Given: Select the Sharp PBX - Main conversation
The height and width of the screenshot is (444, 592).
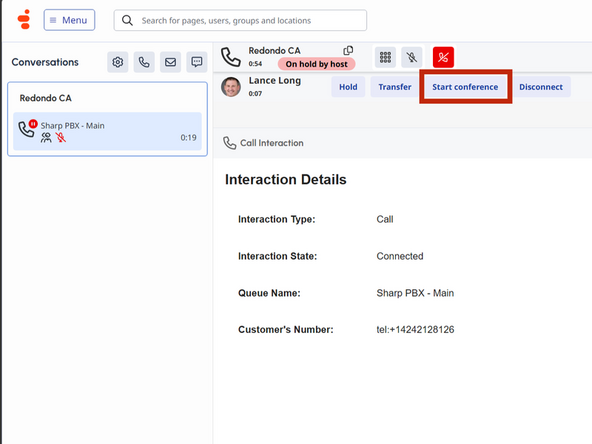Looking at the screenshot, I should tap(107, 131).
